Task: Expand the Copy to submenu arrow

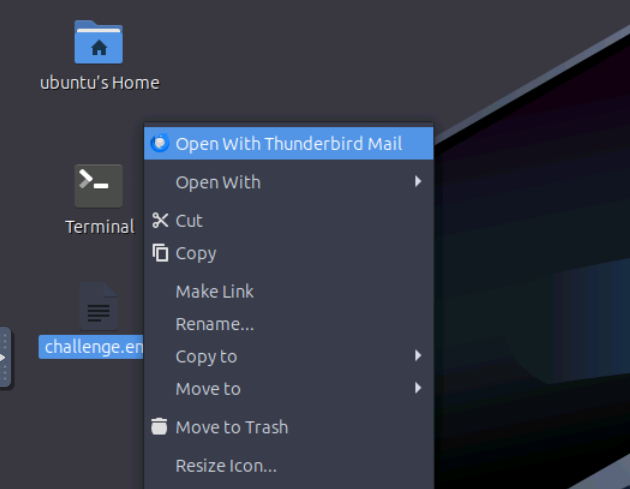Action: point(418,356)
